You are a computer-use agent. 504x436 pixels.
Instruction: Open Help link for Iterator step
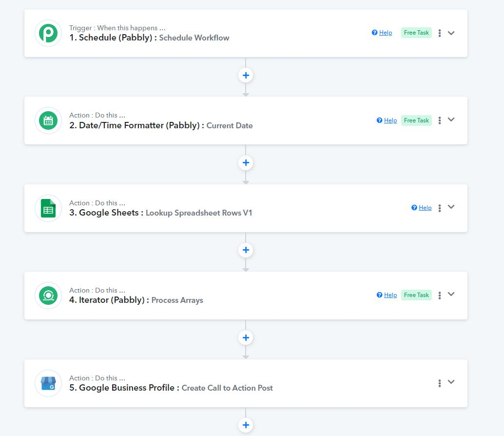tap(387, 295)
